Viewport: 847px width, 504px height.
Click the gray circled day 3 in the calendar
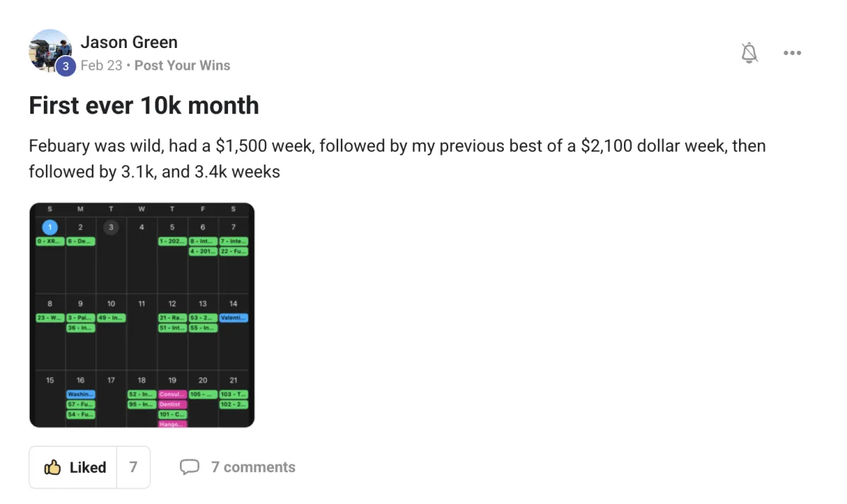111,227
